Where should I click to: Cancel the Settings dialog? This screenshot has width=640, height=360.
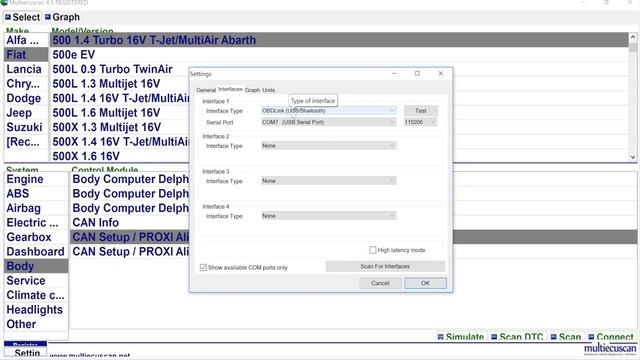click(x=380, y=283)
